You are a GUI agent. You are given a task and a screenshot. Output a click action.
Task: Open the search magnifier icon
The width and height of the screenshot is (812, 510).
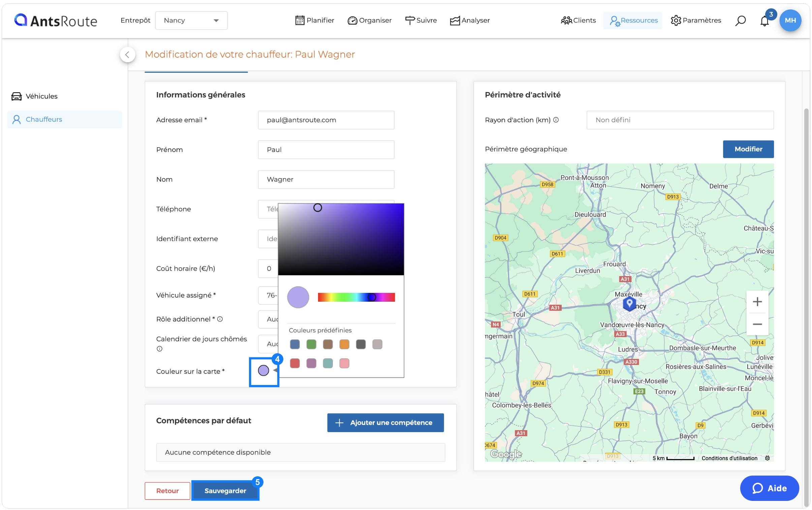tap(740, 21)
